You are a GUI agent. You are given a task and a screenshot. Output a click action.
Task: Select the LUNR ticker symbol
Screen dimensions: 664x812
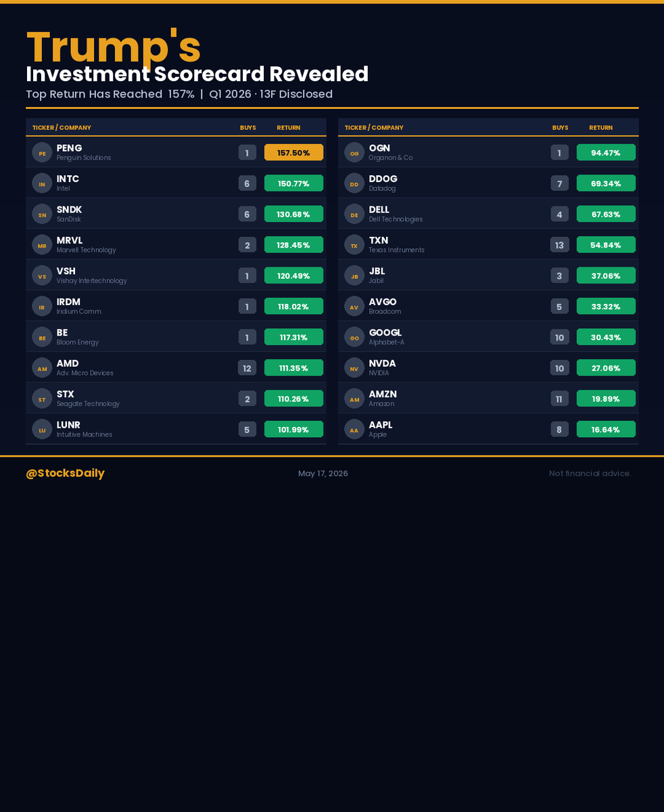(x=68, y=425)
